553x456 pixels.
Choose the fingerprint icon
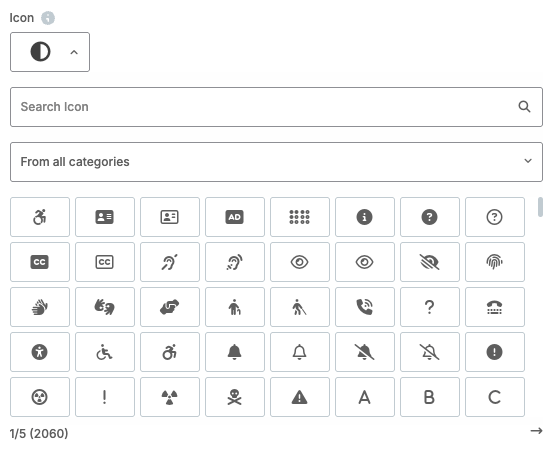(x=494, y=262)
